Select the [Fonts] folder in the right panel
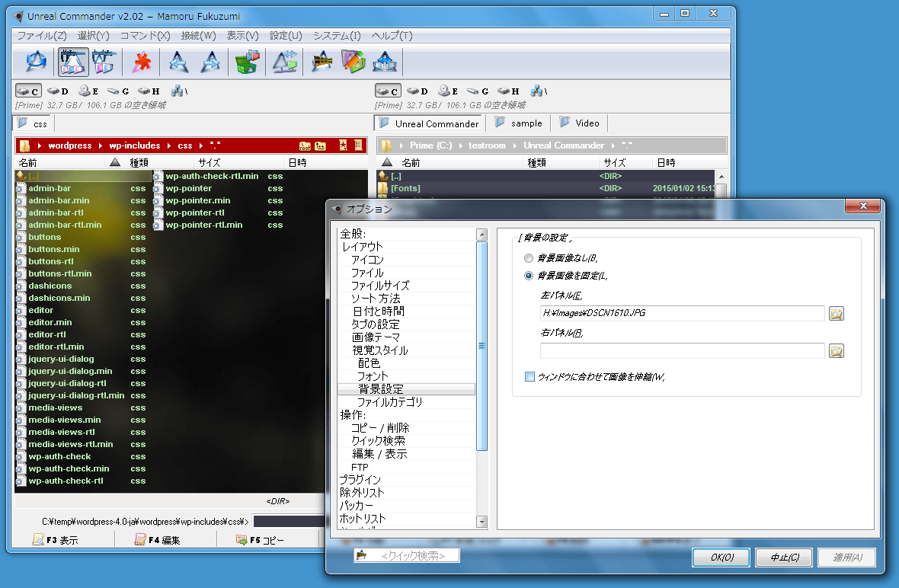The height and width of the screenshot is (588, 899). click(x=405, y=188)
